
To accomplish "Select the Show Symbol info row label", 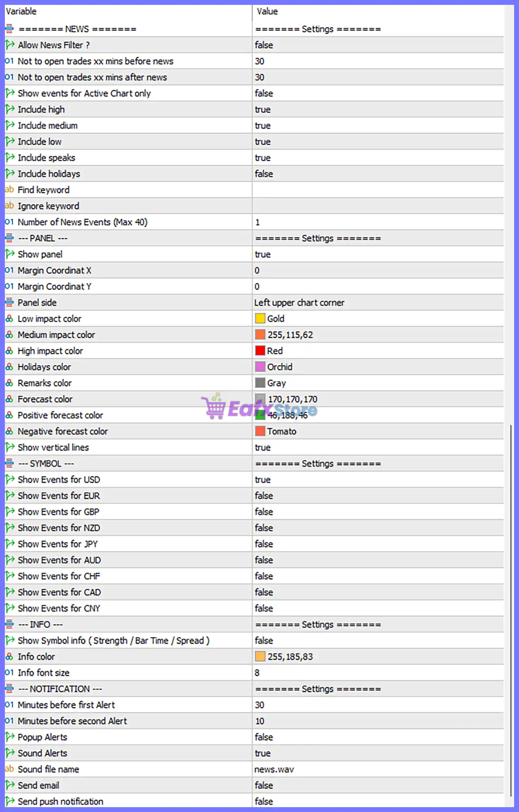I will 114,640.
